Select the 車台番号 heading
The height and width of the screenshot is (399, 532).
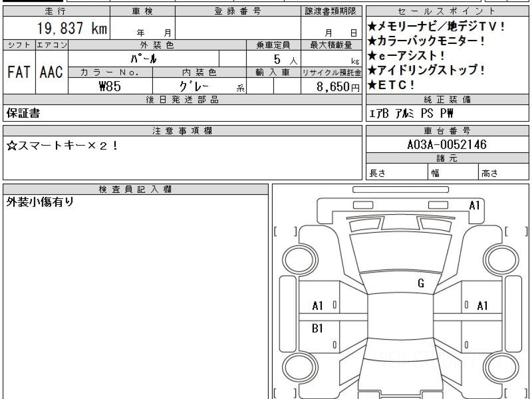(x=447, y=130)
